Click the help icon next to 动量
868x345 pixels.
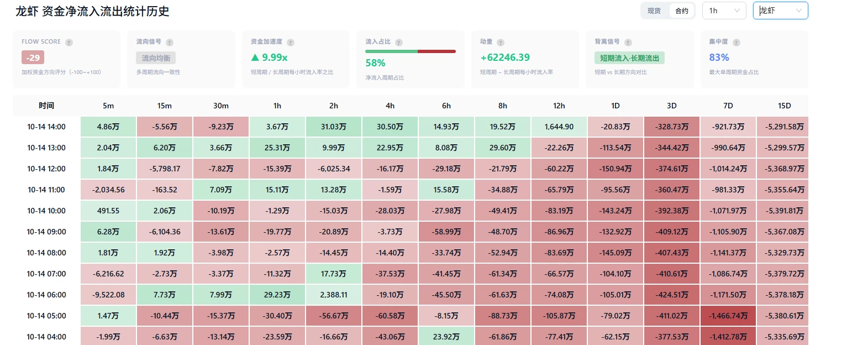(x=501, y=43)
